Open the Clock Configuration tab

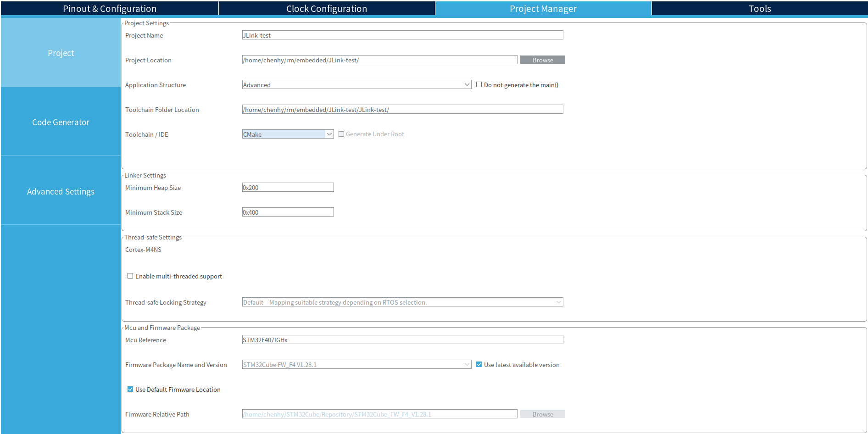pyautogui.click(x=327, y=9)
